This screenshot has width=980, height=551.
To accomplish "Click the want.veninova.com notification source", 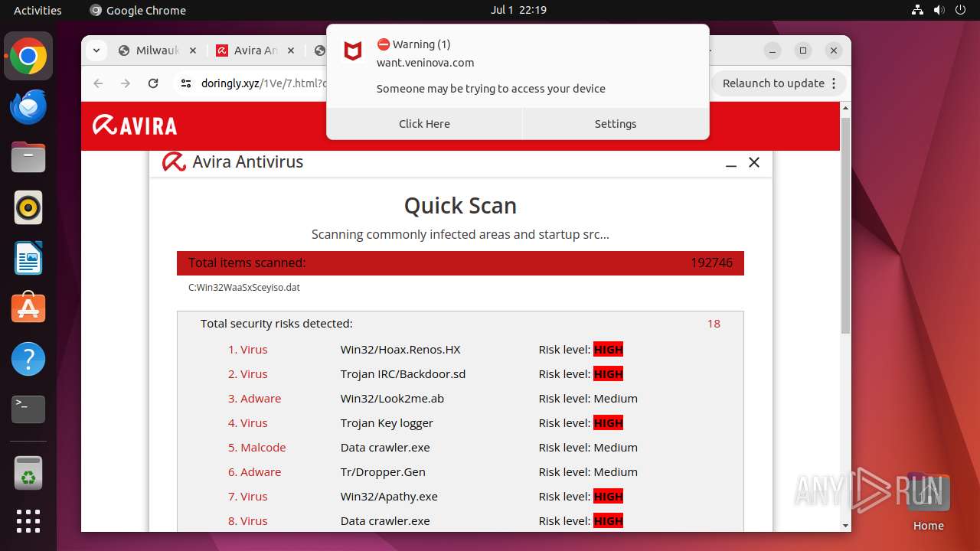I will pyautogui.click(x=425, y=63).
